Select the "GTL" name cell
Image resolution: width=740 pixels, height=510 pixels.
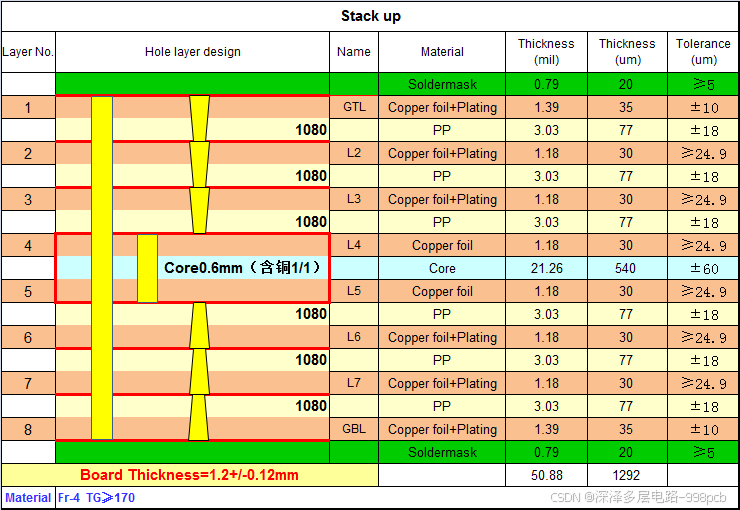coord(353,107)
